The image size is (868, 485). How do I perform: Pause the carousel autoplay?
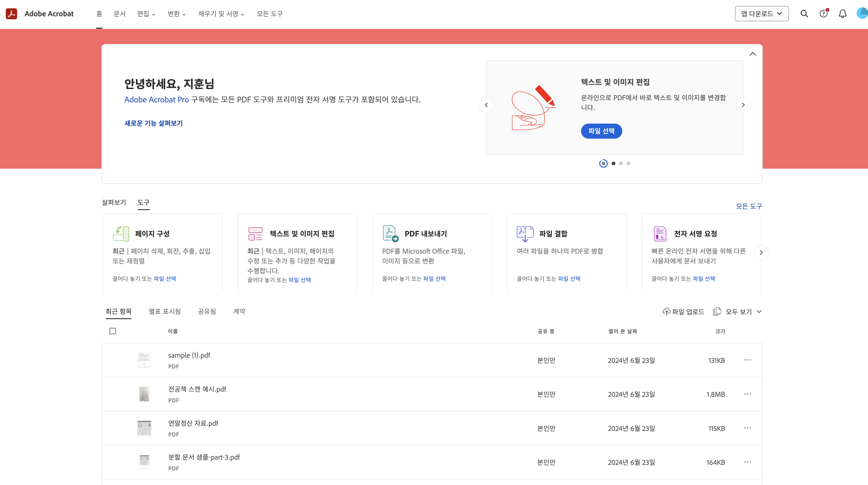(603, 164)
